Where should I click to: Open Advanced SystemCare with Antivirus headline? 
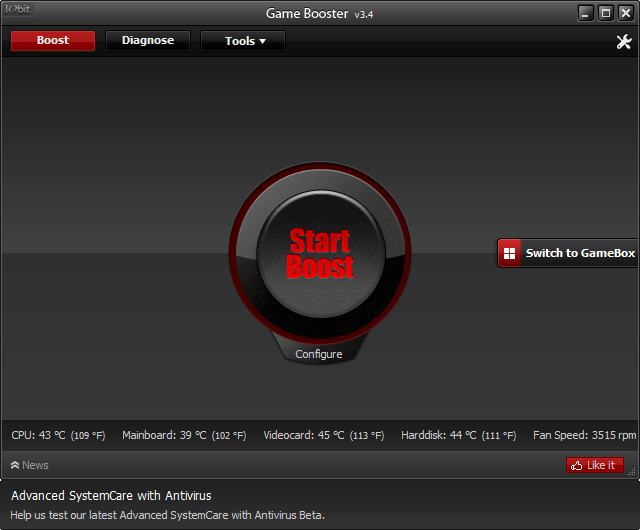coord(111,495)
